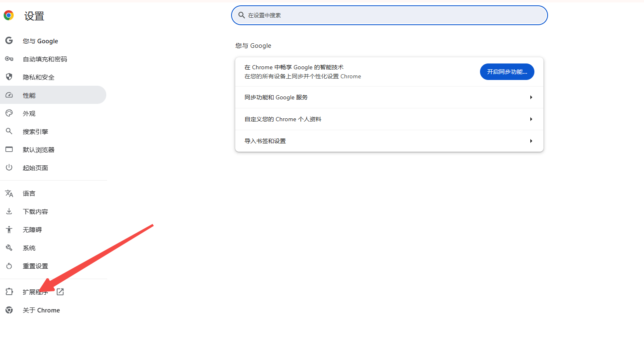Image resolution: width=644 pixels, height=345 pixels.
Task: Open 默认浏览器 settings section
Action: click(x=53, y=150)
